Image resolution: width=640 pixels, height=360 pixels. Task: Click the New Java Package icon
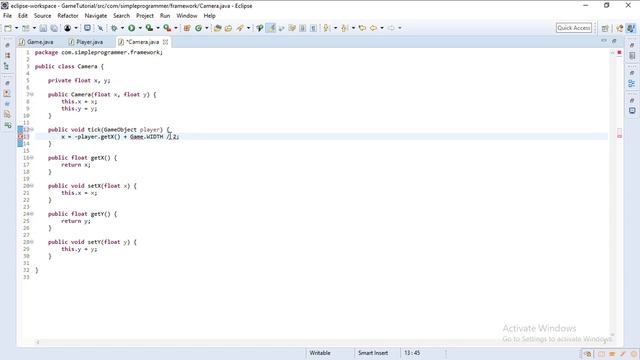tap(187, 28)
